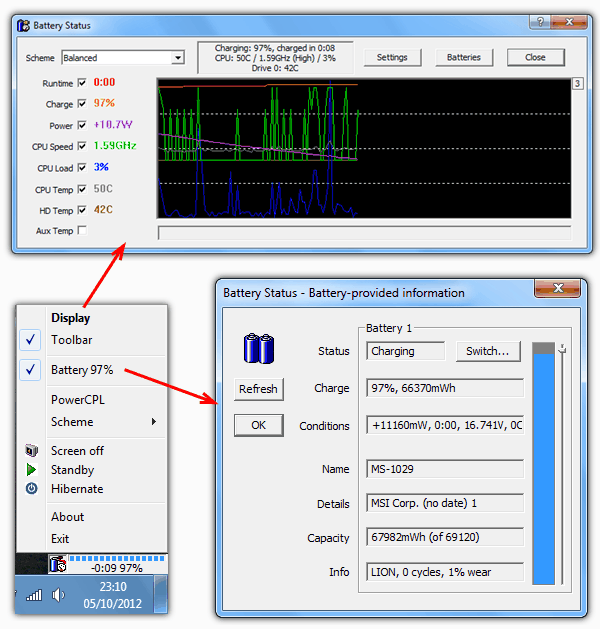Toggle the Toolbar check mark in menu
This screenshot has height=629, width=600.
[30, 340]
